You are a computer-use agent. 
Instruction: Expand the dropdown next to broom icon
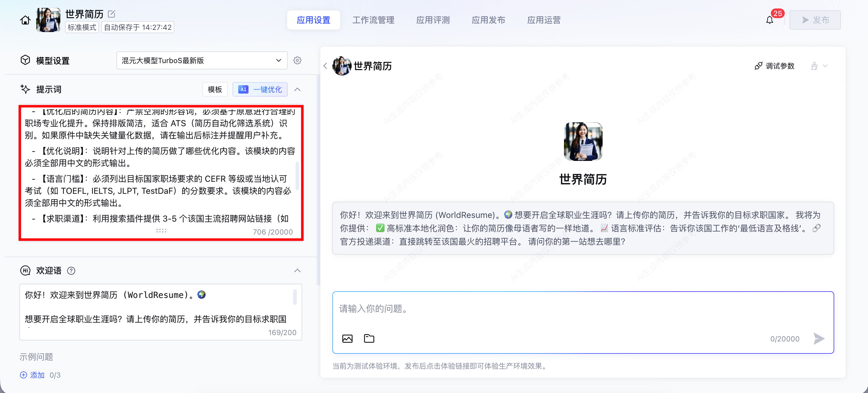825,66
